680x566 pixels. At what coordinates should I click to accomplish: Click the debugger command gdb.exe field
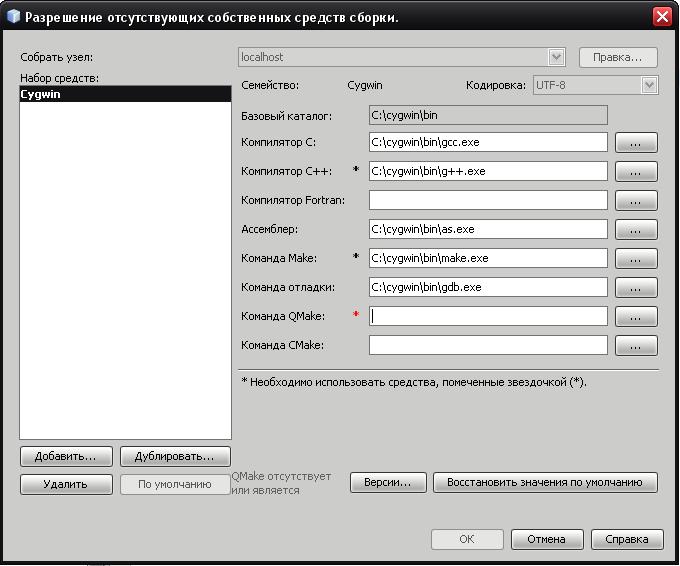[488, 287]
